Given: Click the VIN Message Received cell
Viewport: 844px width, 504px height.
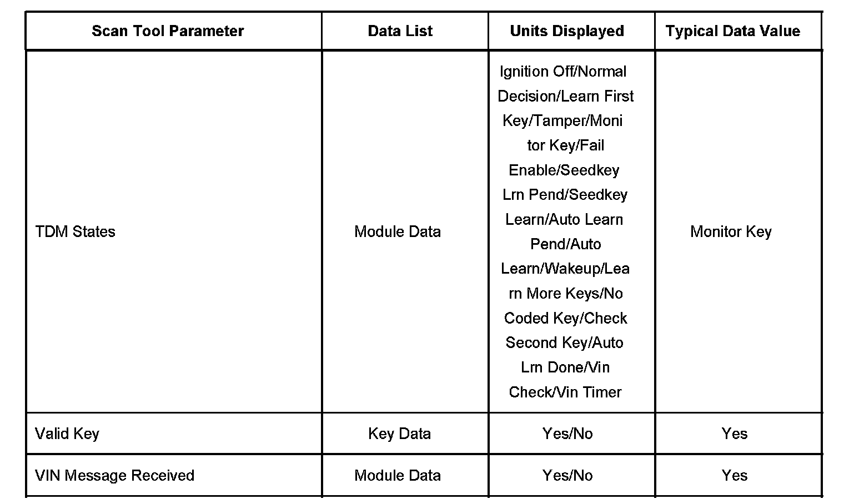Looking at the screenshot, I should point(115,476).
